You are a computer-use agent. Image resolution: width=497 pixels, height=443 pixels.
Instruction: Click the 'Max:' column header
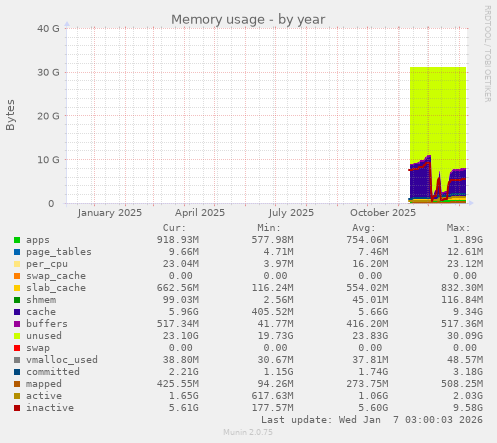pos(458,228)
